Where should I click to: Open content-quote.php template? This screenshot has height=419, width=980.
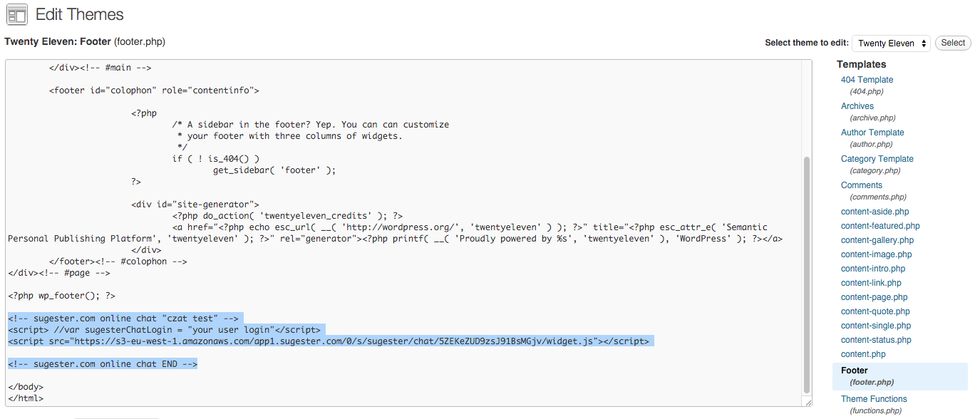[x=875, y=311]
